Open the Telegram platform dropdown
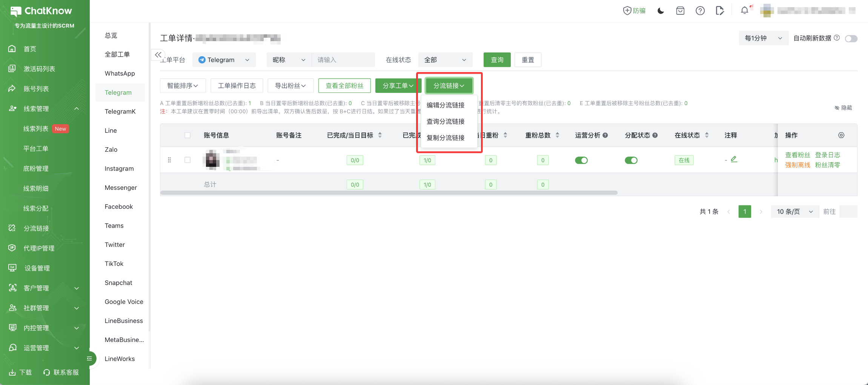The image size is (868, 385). [224, 60]
